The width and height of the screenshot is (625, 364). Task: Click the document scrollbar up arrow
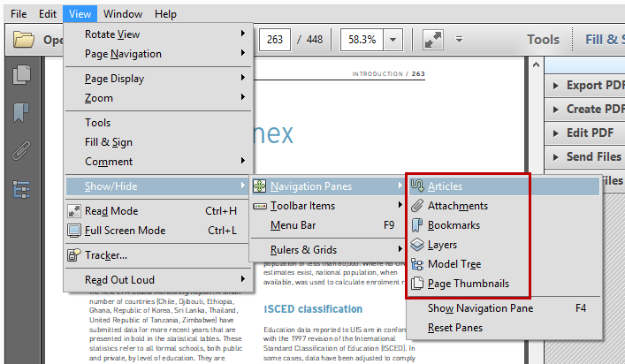[536, 64]
